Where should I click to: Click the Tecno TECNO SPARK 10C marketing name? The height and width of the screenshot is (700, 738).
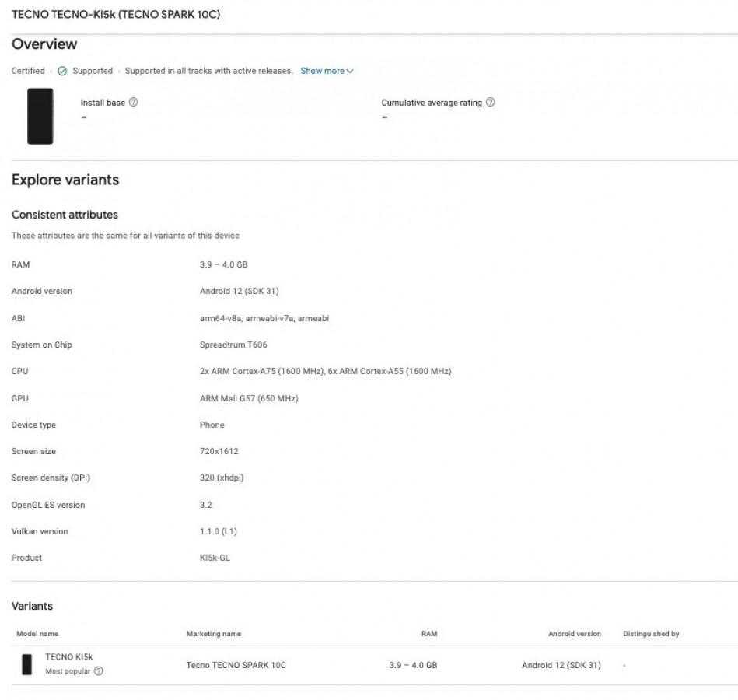tap(236, 665)
